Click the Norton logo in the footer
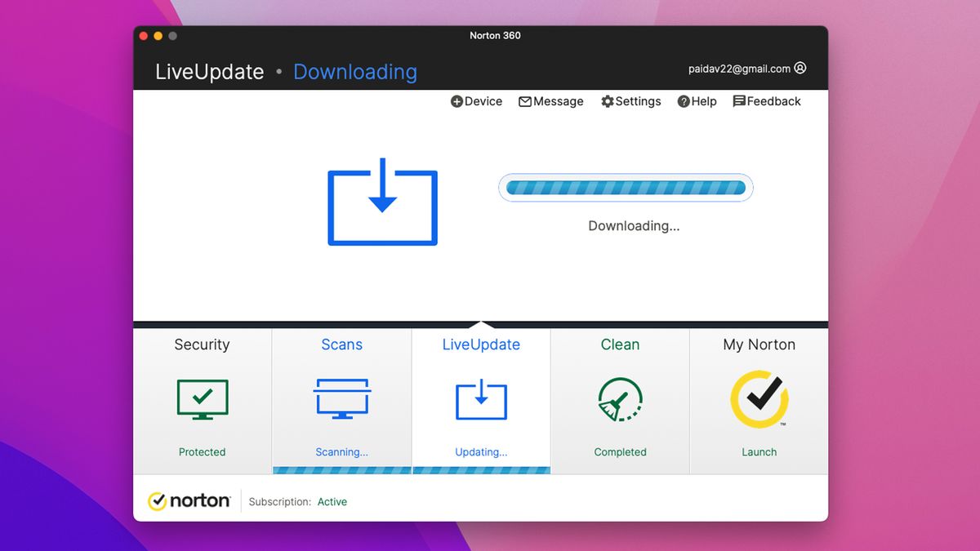 click(x=189, y=500)
